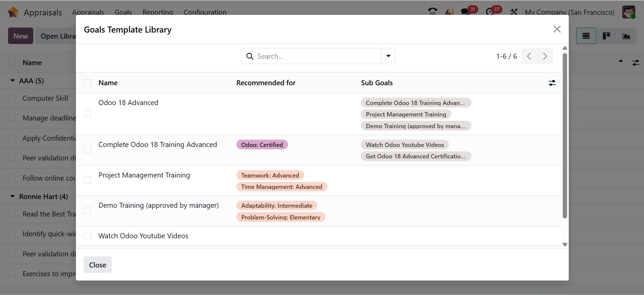Tick the checkbox for Odoo 18 Advanced
Viewport: 644px width, 295px height.
click(x=88, y=113)
